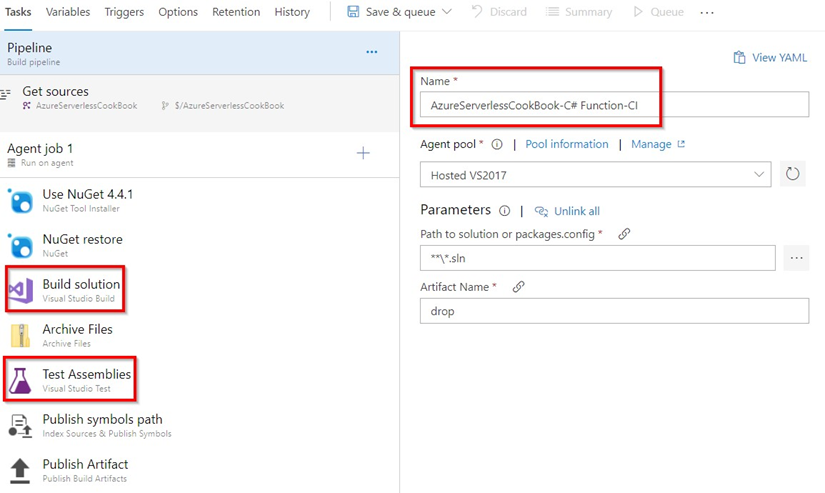Click the plus icon on Agent job 1
The image size is (825, 493).
point(363,153)
